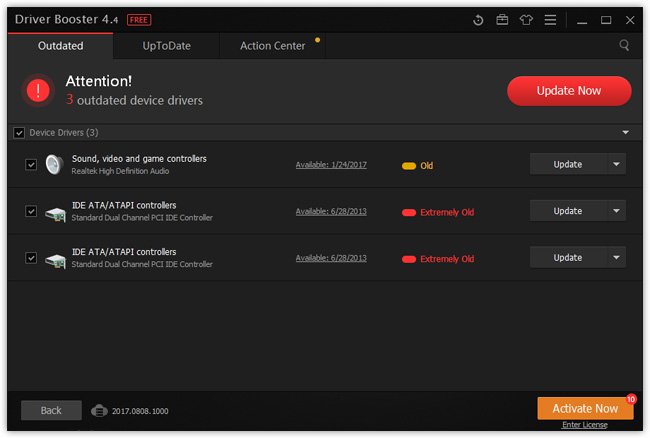Collapse the Device Drivers section arrow

click(625, 133)
